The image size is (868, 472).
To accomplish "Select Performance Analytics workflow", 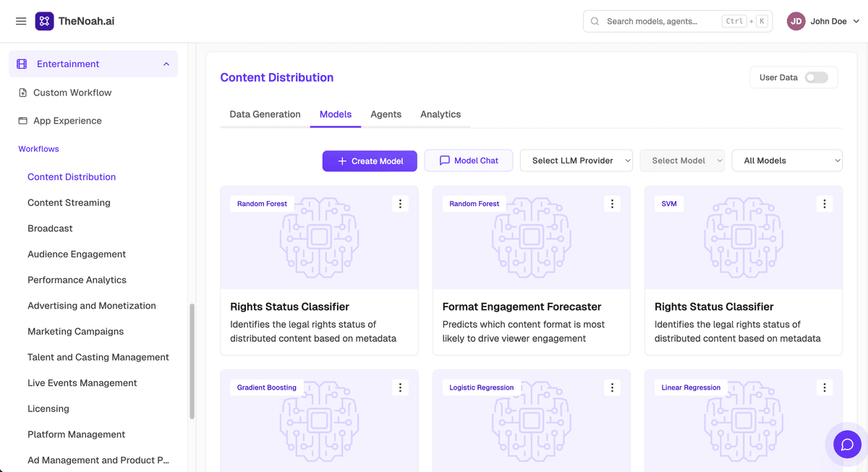I will [77, 280].
